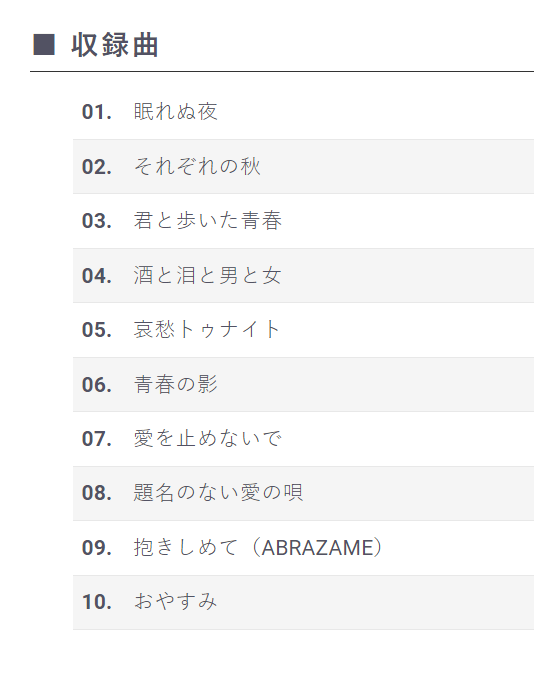
Task: Click track number 06.
Action: tap(97, 384)
